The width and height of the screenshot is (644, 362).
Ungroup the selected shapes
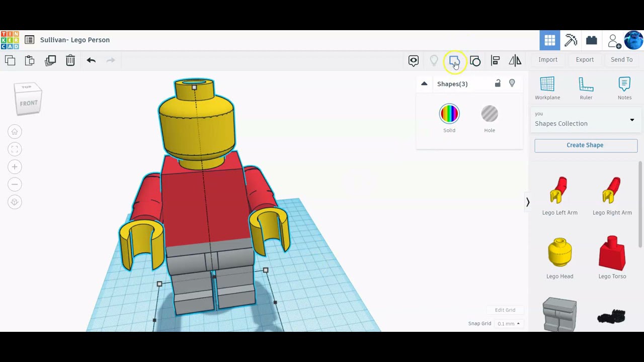pos(475,61)
